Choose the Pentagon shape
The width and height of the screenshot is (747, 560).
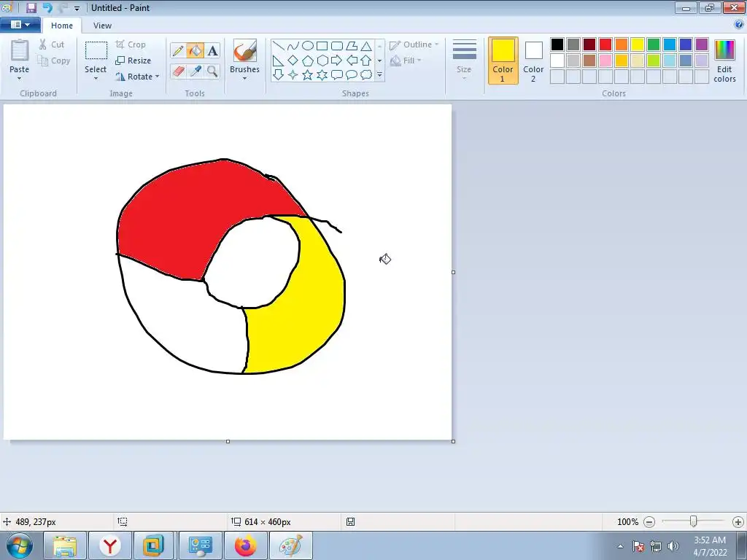click(x=308, y=61)
